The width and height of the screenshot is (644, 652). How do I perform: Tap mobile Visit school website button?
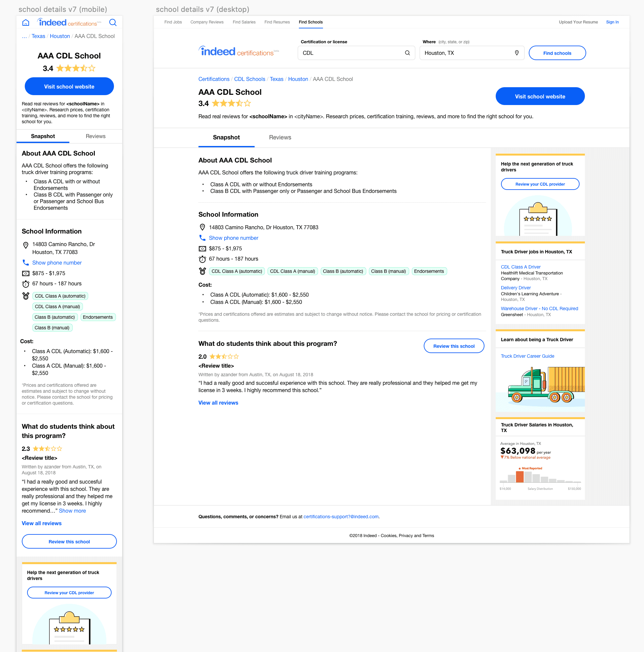69,87
